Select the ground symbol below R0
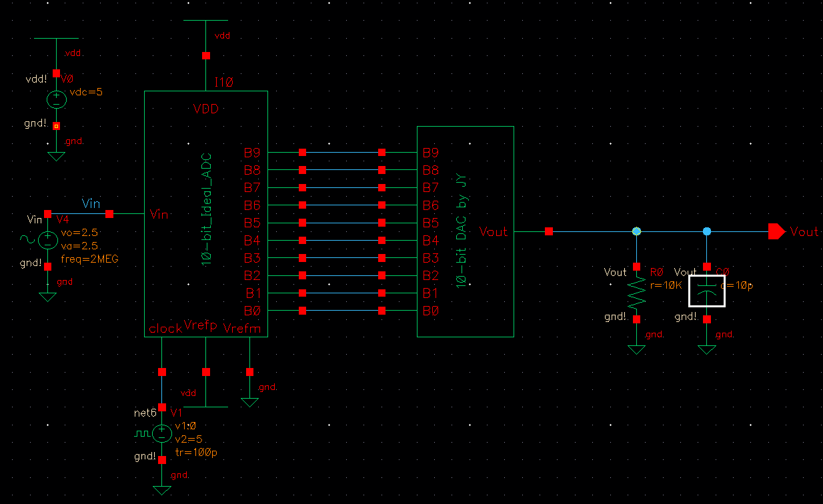Viewport: 823px width, 504px height. tap(636, 347)
